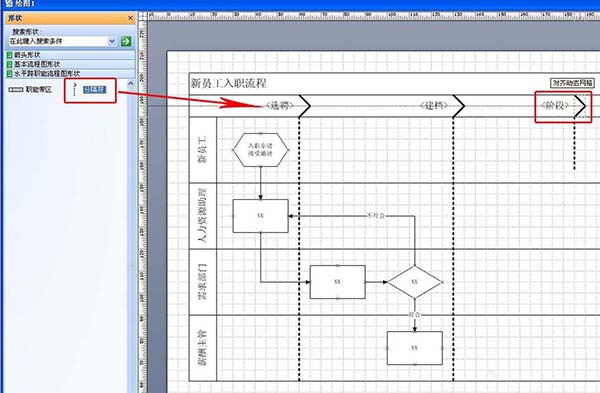The width and height of the screenshot is (600, 393).
Task: Open the search shapes dropdown arrow
Action: (112, 41)
